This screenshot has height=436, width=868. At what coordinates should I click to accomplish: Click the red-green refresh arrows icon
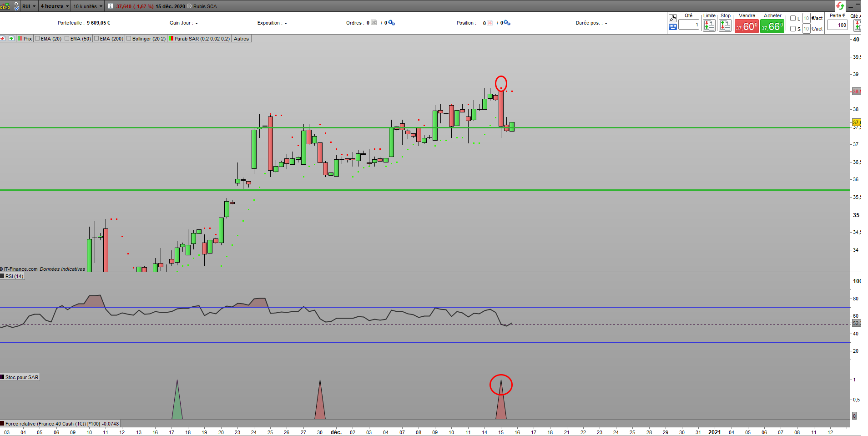pos(840,6)
